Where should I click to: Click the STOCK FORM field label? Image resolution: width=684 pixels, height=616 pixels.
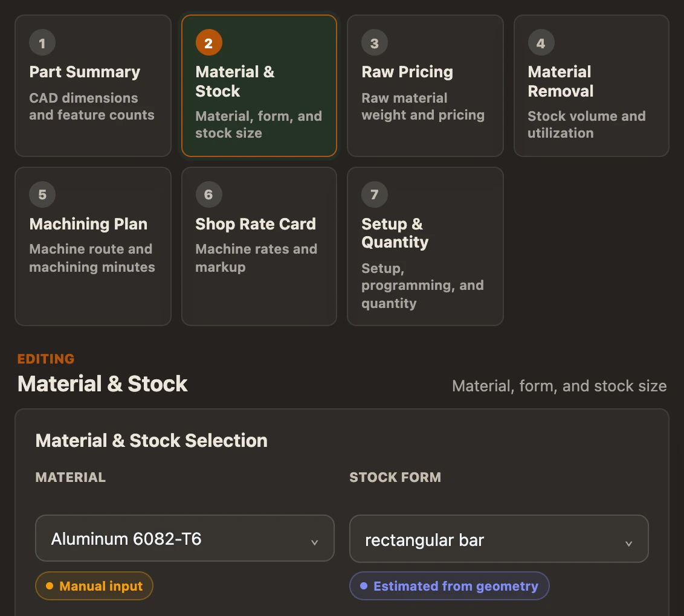click(x=395, y=477)
